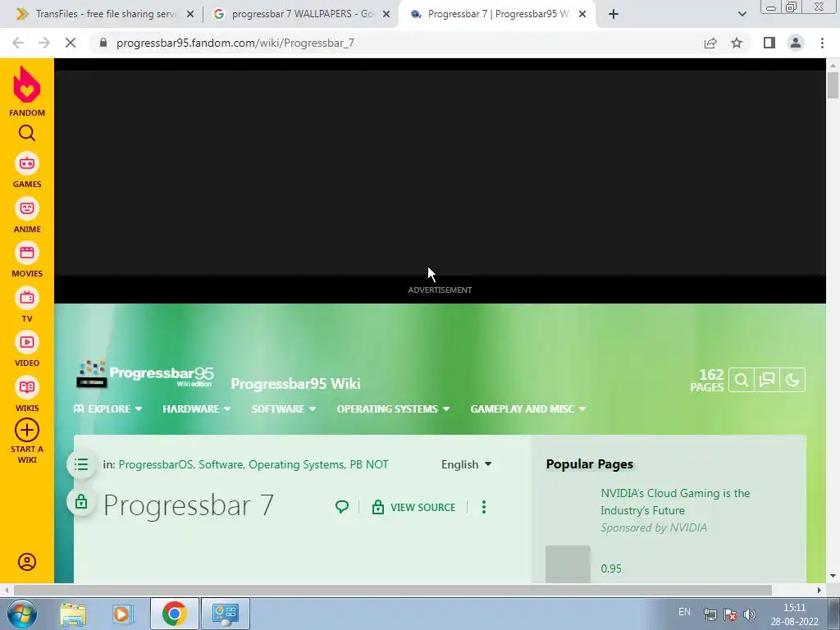
Task: Open the Fandom home logo
Action: click(27, 90)
